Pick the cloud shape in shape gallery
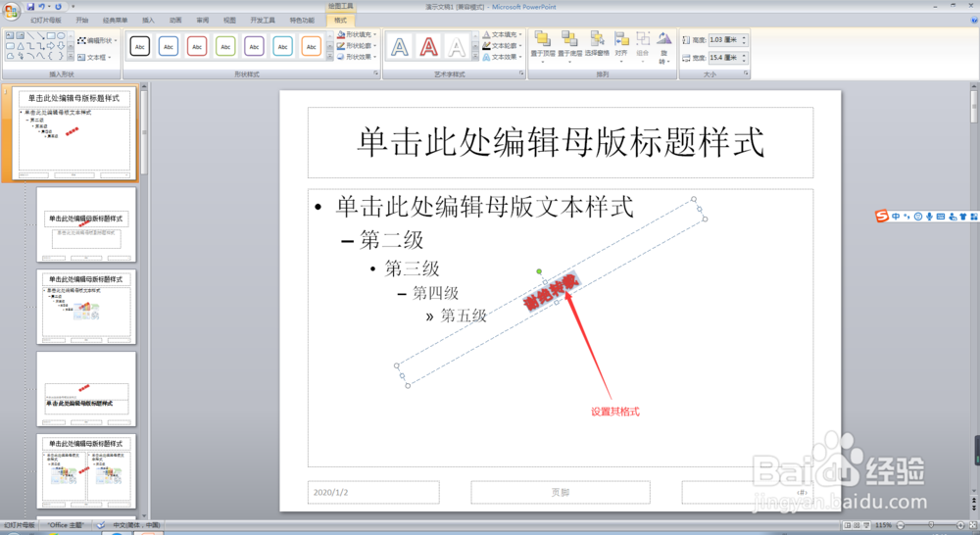Image resolution: width=980 pixels, height=535 pixels. 10,56
